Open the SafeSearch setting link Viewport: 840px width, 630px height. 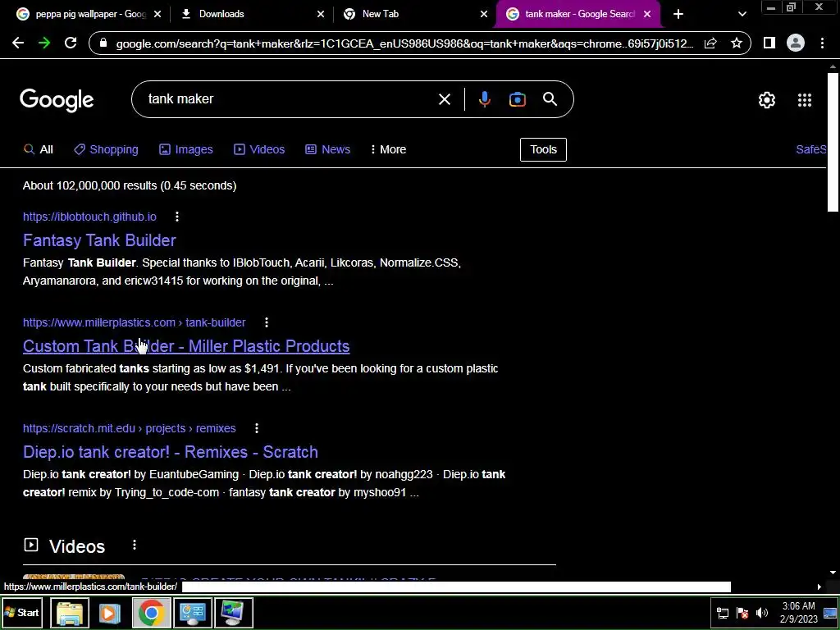click(811, 149)
